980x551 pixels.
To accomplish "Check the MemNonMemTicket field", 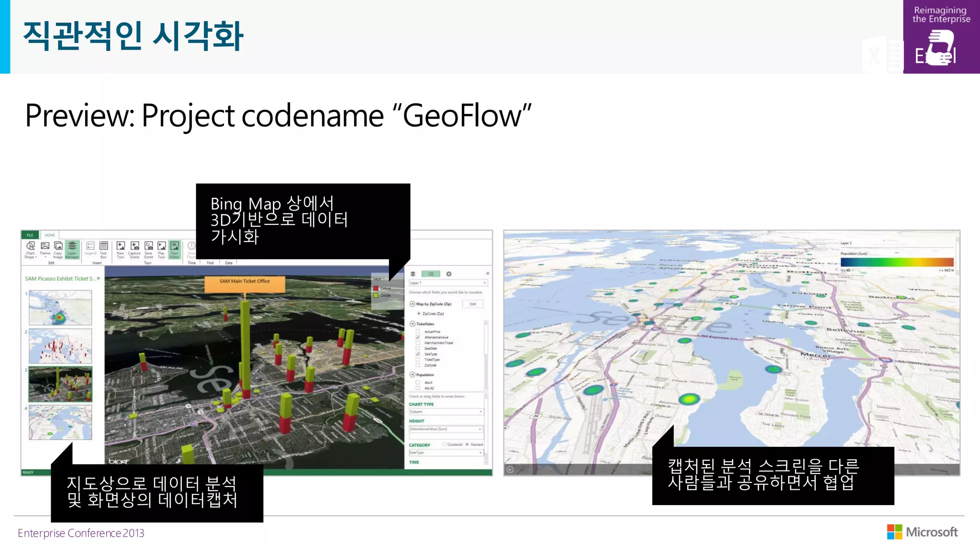I will pyautogui.click(x=418, y=343).
